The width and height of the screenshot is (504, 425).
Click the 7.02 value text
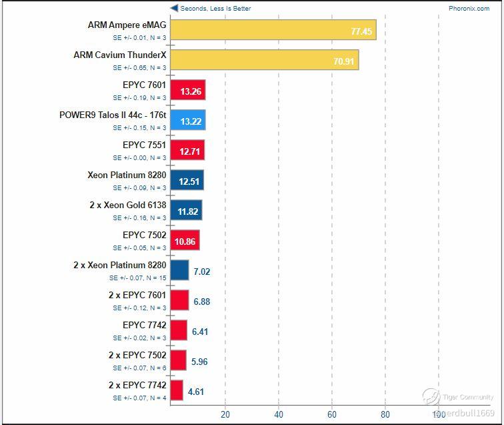[x=201, y=272]
